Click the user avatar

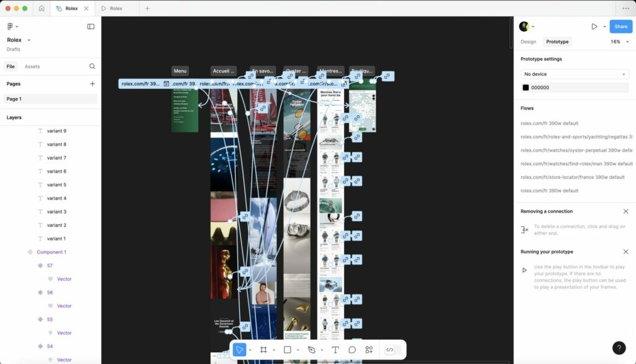524,26
